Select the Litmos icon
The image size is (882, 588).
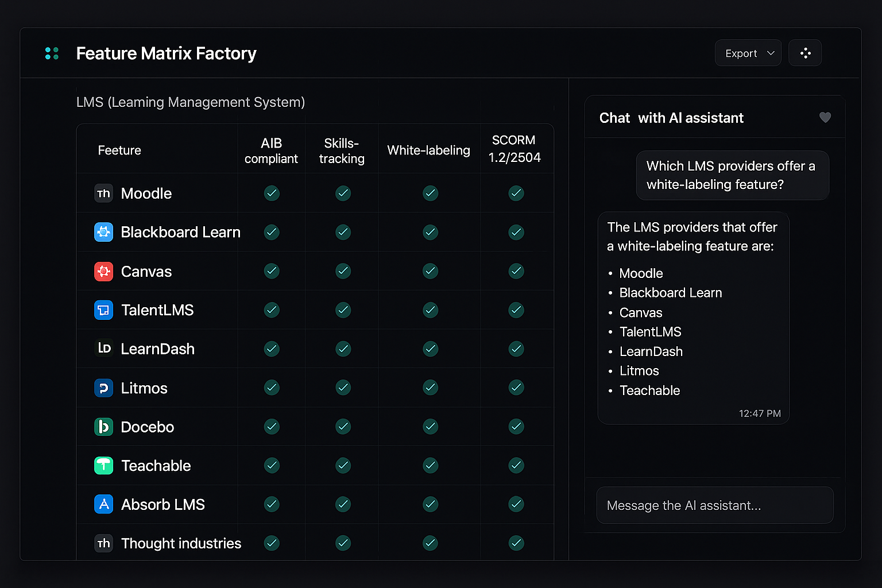[103, 388]
